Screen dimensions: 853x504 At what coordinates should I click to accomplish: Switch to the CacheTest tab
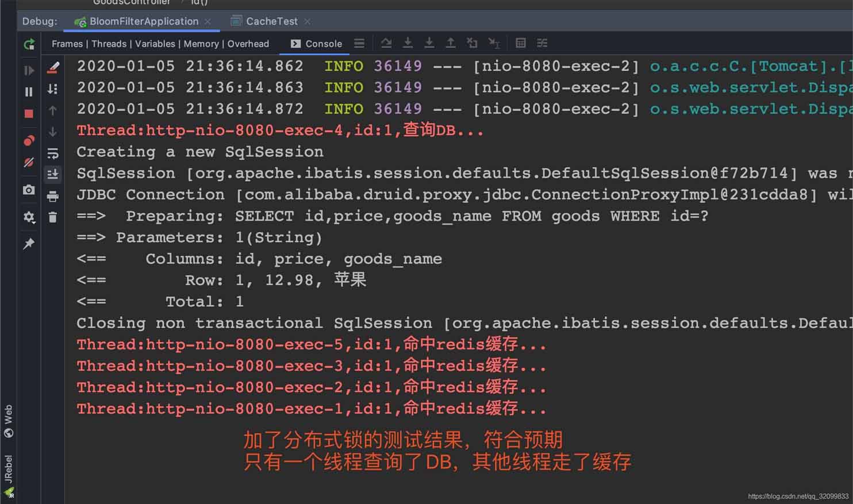click(x=271, y=21)
